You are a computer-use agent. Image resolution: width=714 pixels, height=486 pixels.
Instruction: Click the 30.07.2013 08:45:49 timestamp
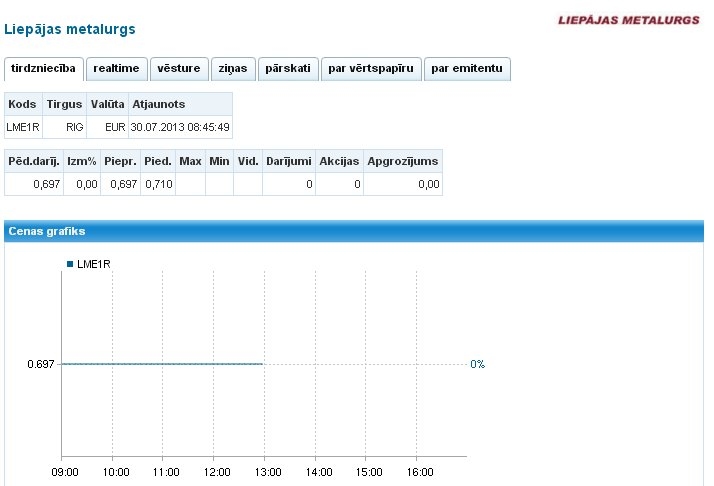[x=180, y=127]
